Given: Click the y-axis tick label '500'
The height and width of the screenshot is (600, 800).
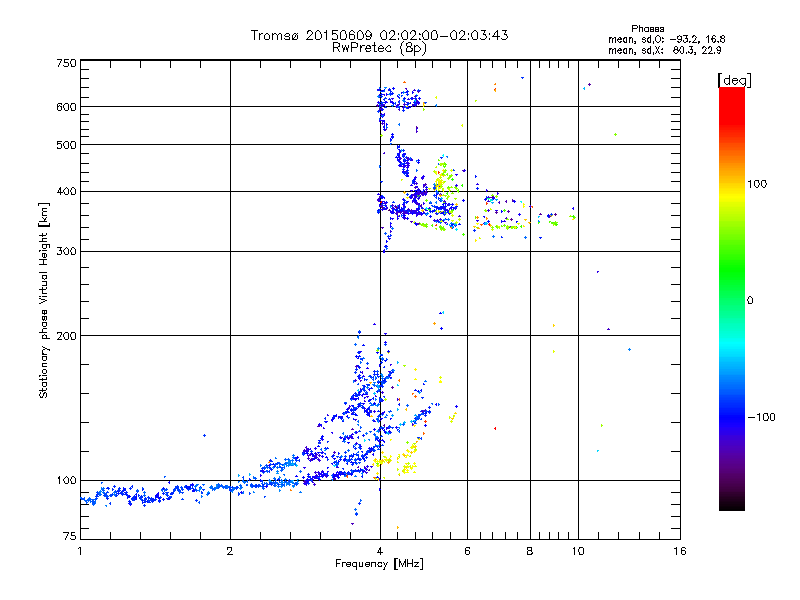Looking at the screenshot, I should pos(66,145).
